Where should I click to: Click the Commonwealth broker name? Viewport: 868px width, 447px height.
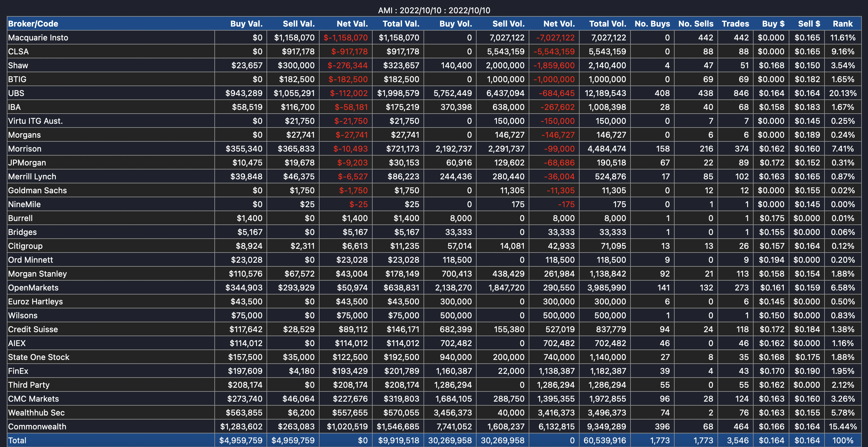(x=37, y=426)
